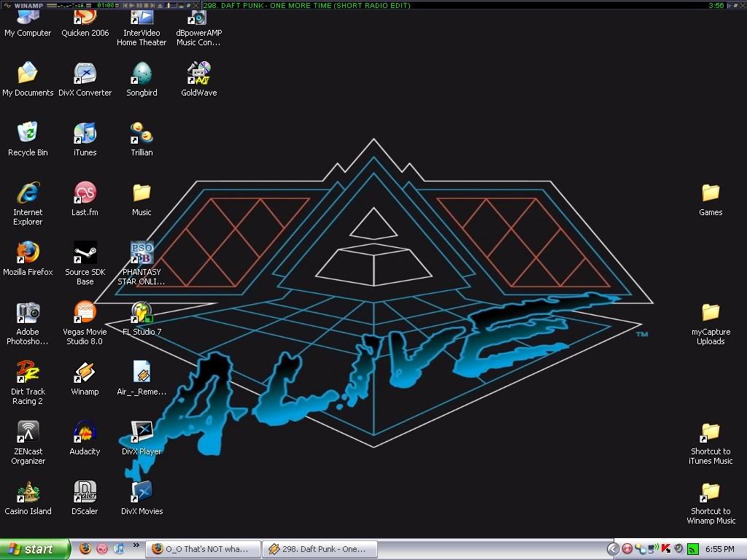Viewport: 747px width, 560px height.
Task: Select the Mozilla Firefox desktop icon
Action: [28, 259]
